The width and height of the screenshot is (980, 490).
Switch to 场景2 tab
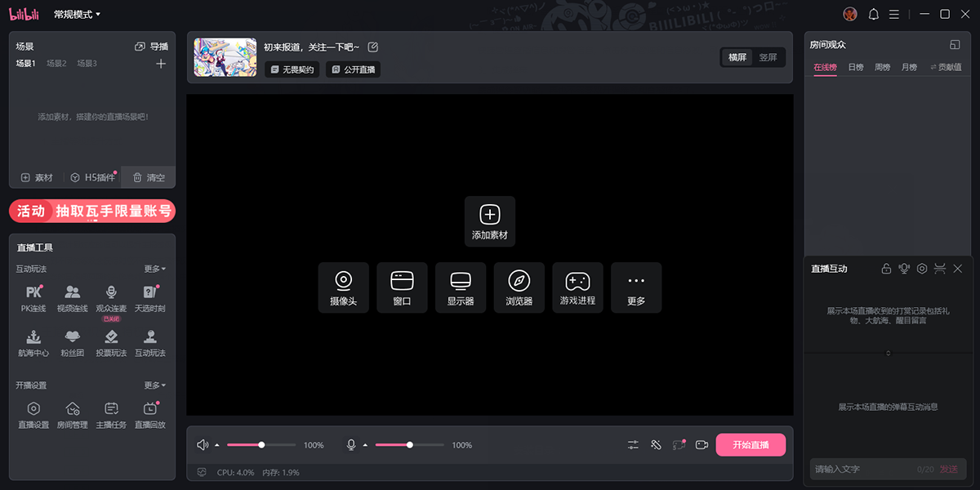[x=56, y=64]
